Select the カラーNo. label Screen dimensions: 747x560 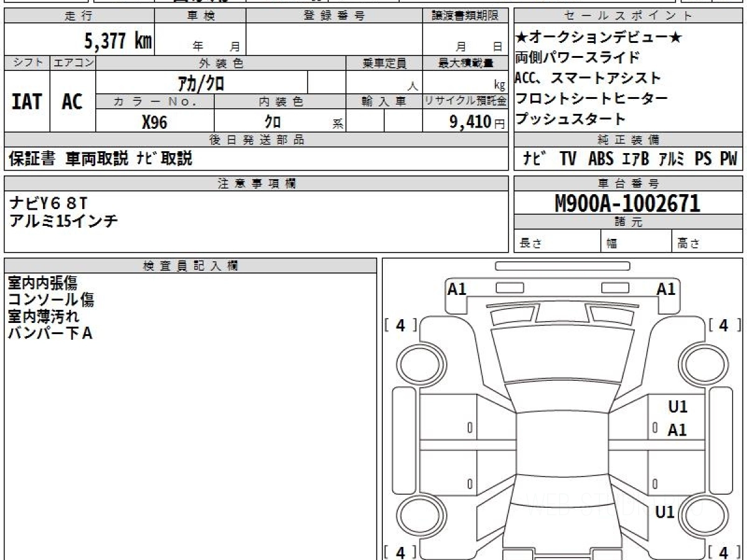tap(155, 101)
